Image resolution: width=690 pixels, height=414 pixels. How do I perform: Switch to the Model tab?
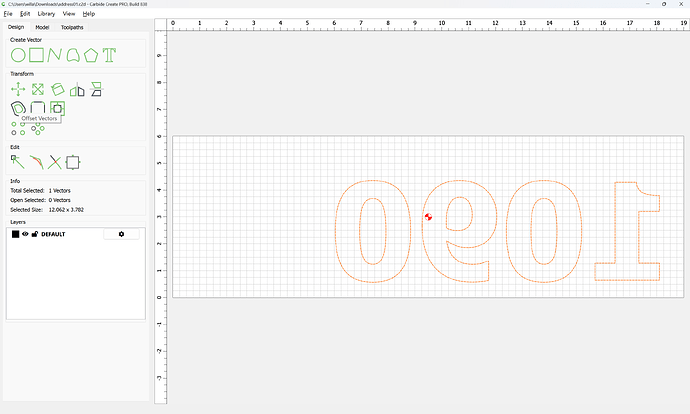(x=42, y=27)
